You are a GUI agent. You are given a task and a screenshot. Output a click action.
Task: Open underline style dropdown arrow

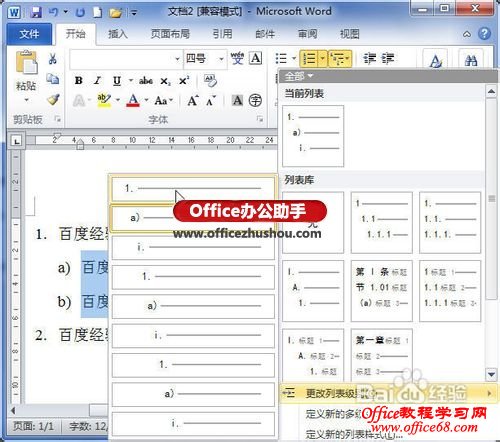pyautogui.click(x=131, y=80)
